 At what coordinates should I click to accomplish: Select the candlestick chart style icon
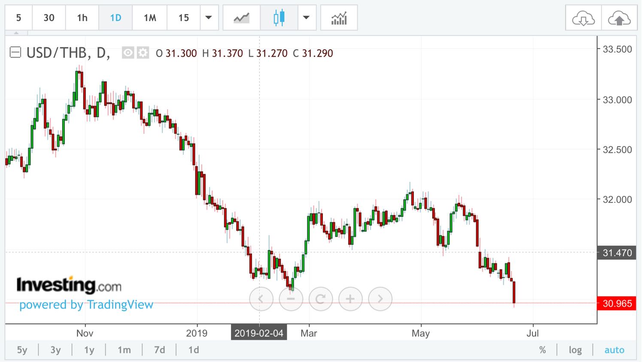[x=279, y=18]
